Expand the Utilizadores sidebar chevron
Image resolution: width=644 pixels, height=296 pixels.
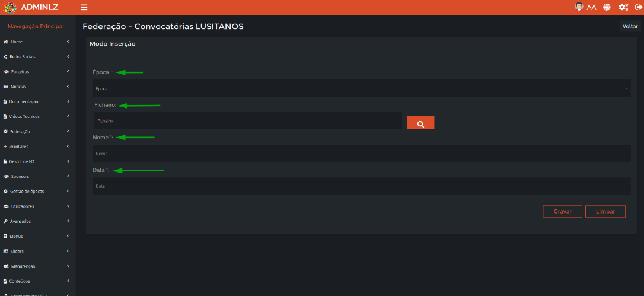(68, 206)
